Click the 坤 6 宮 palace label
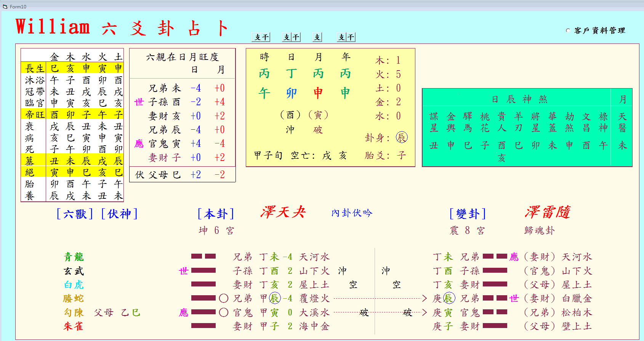644x341 pixels. tap(216, 230)
